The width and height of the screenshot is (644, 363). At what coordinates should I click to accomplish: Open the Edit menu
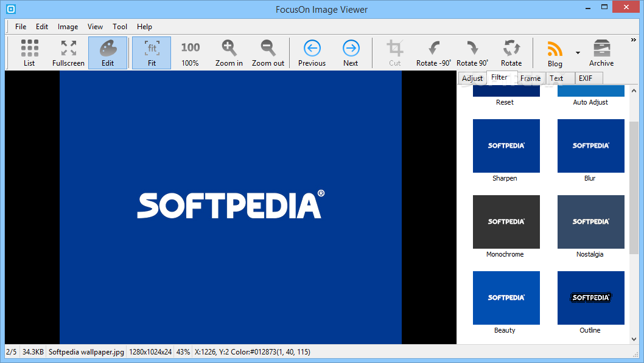(x=42, y=27)
